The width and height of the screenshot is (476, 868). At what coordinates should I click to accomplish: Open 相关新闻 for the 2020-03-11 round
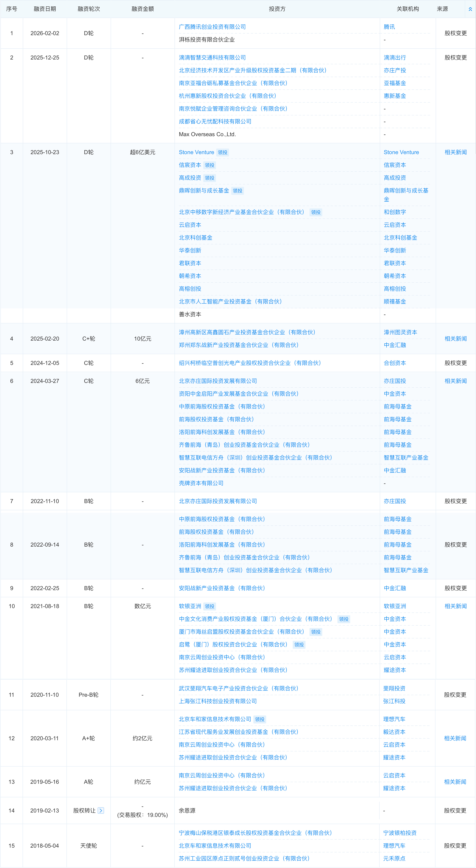coord(455,738)
